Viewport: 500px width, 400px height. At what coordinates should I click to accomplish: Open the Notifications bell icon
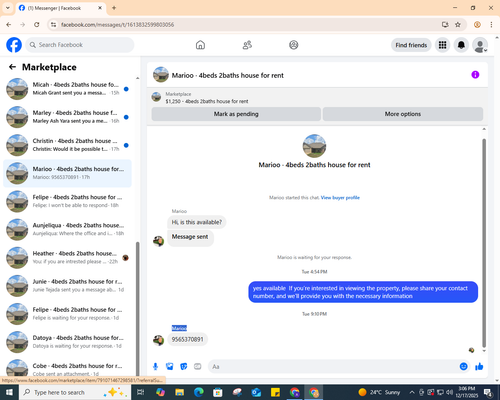(461, 45)
